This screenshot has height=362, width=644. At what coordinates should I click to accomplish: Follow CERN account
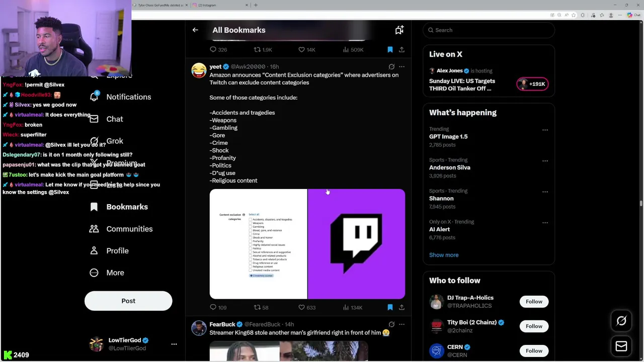(x=534, y=351)
